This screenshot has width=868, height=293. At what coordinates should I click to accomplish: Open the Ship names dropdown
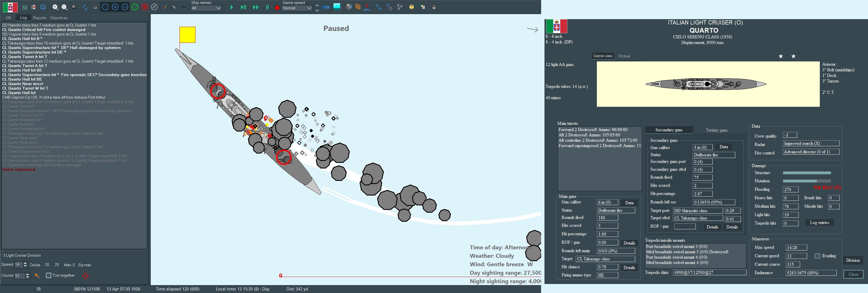coord(206,8)
